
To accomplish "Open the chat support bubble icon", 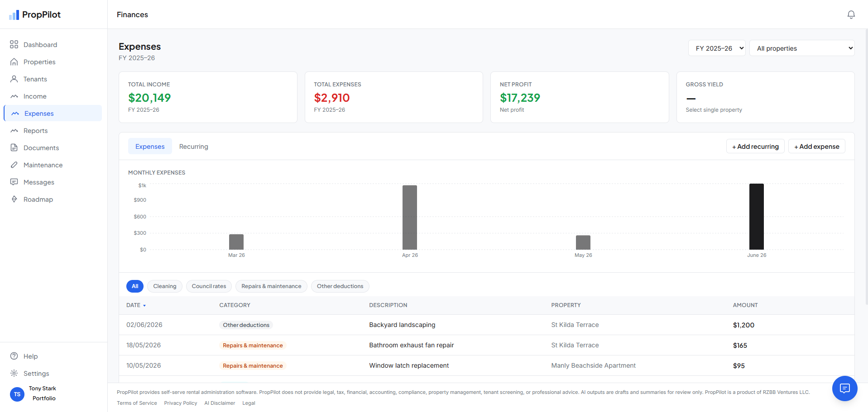I will click(844, 388).
